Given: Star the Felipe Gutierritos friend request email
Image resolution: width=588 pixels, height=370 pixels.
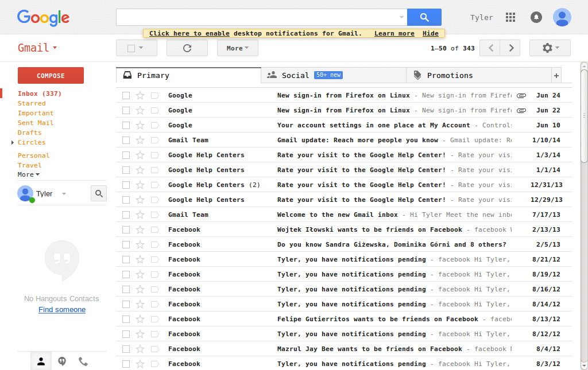Looking at the screenshot, I should (140, 319).
